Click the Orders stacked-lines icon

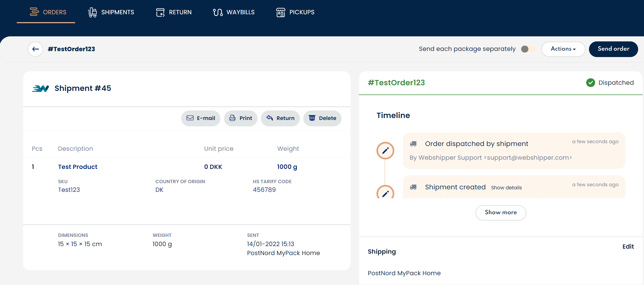click(34, 12)
